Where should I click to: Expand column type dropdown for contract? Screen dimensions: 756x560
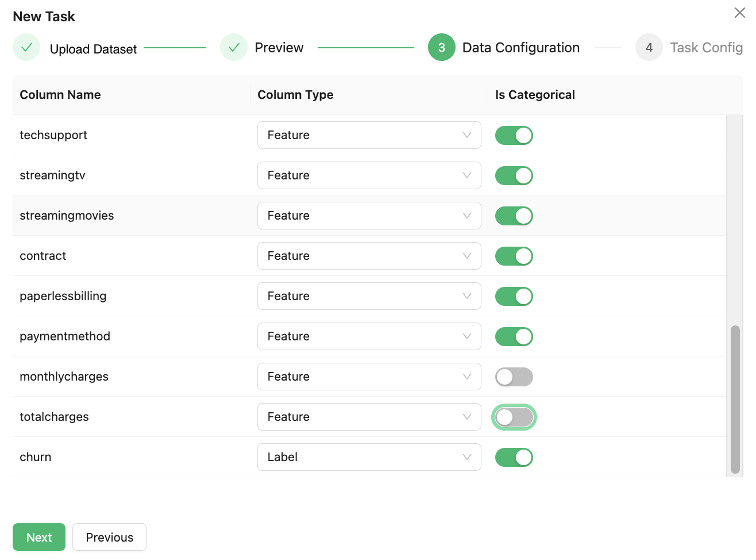point(369,256)
